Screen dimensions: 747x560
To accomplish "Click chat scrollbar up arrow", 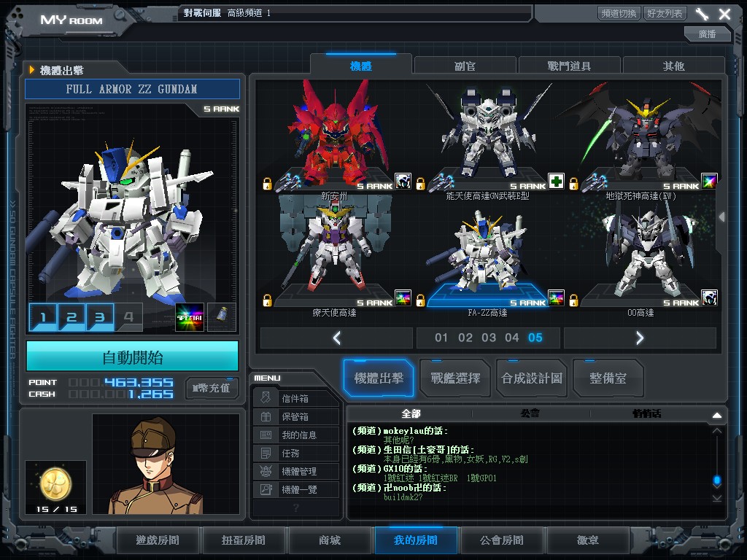I will point(716,431).
